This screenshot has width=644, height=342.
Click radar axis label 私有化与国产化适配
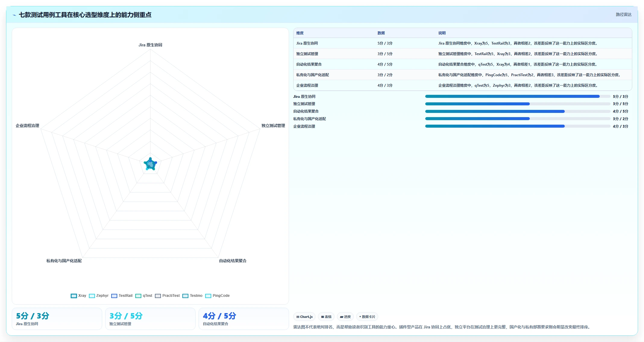pyautogui.click(x=64, y=261)
